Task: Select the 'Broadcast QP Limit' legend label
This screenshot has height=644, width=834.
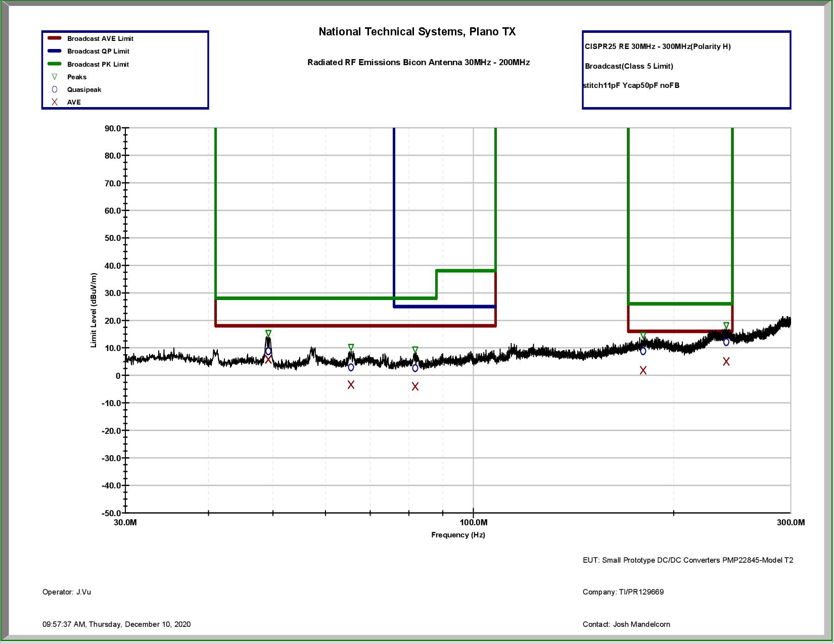Action: [98, 51]
